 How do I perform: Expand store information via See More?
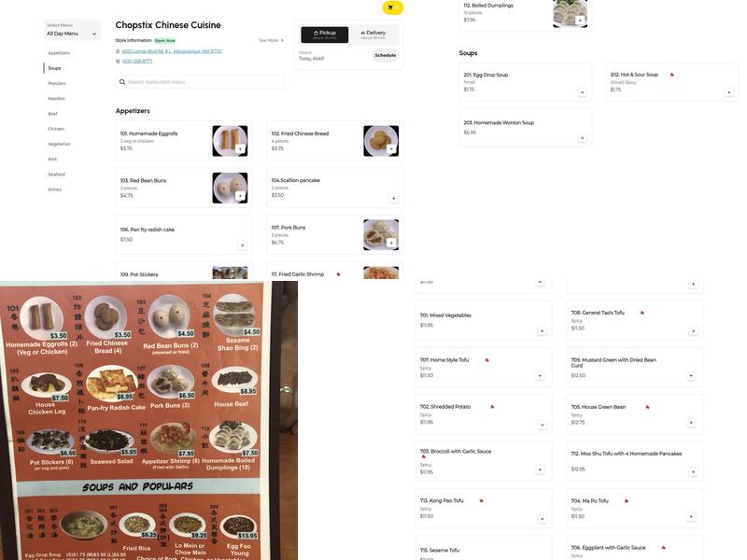pos(271,40)
